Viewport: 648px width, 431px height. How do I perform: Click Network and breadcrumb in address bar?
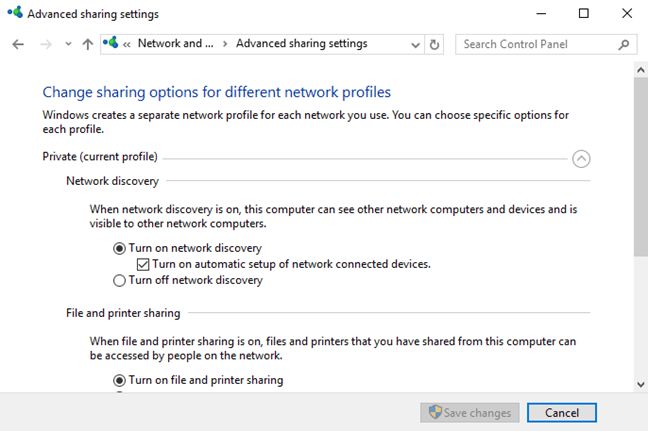coord(176,44)
